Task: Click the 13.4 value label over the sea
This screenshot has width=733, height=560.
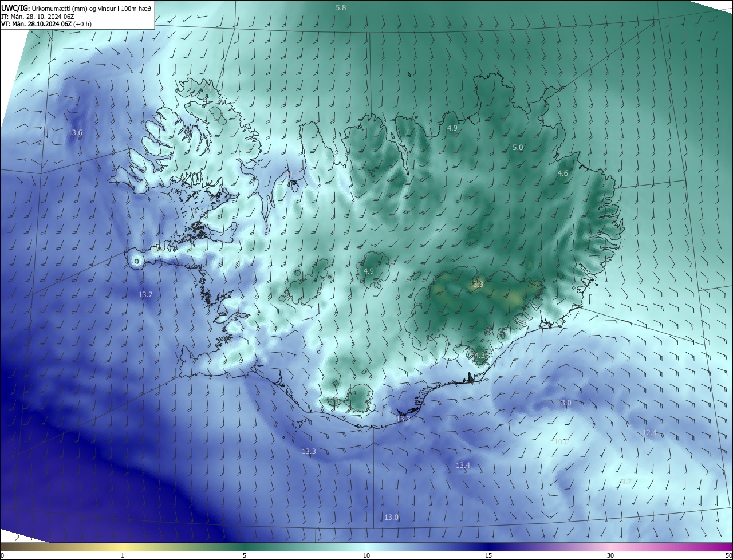Action: 463,465
